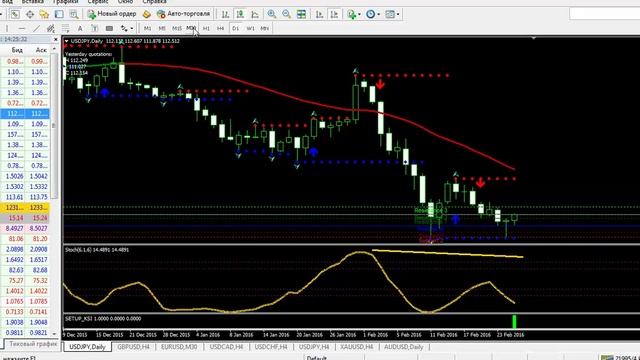Open the Navigator folder-star icon
The height and width of the screenshot is (360, 640).
click(44, 14)
